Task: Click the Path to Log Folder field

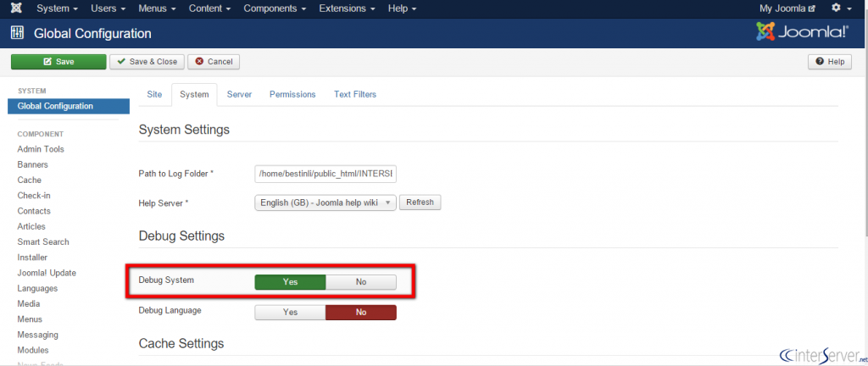Action: pos(325,174)
